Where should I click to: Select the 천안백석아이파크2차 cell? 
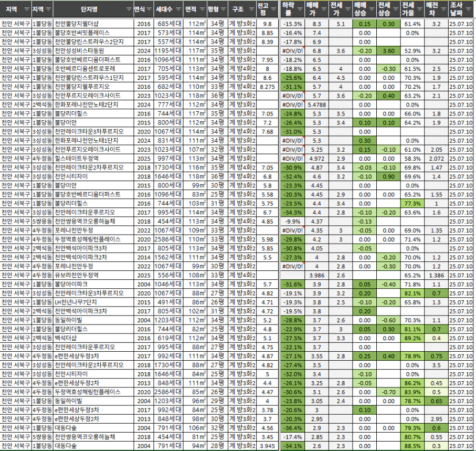click(x=93, y=257)
